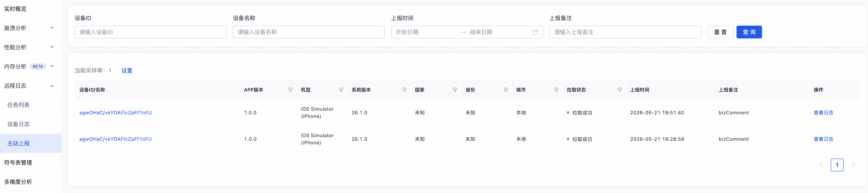868x193 pixels.
Task: Open the 国家 column filter
Action: pos(455,90)
